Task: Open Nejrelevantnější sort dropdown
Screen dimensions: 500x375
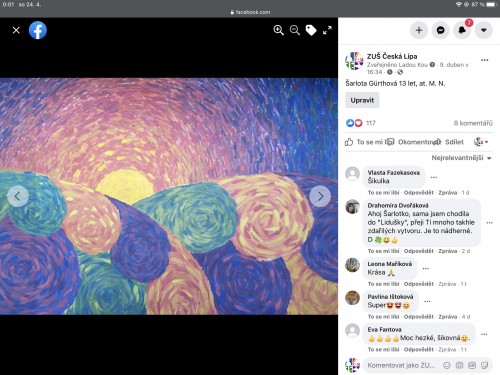Action: point(461,158)
